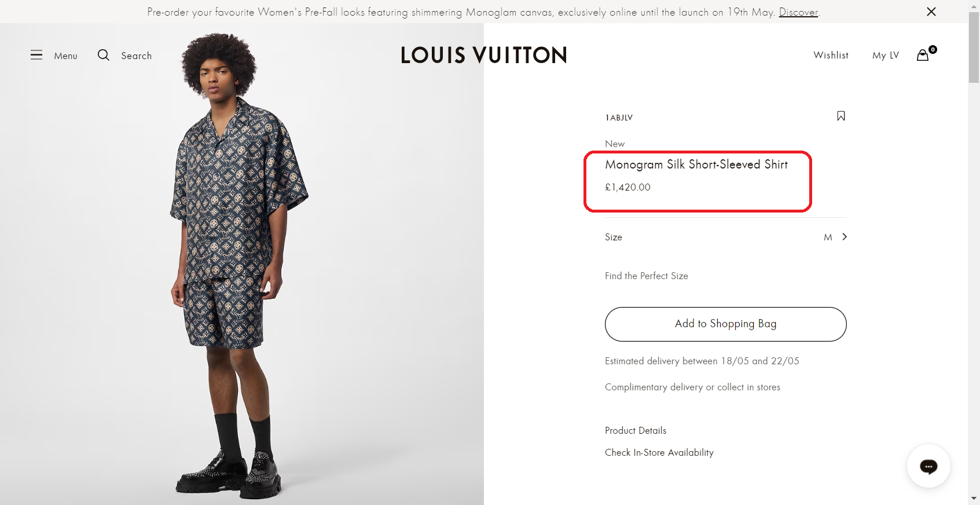Dismiss the Pre-Fall announcement banner
The width and height of the screenshot is (980, 505).
tap(931, 12)
